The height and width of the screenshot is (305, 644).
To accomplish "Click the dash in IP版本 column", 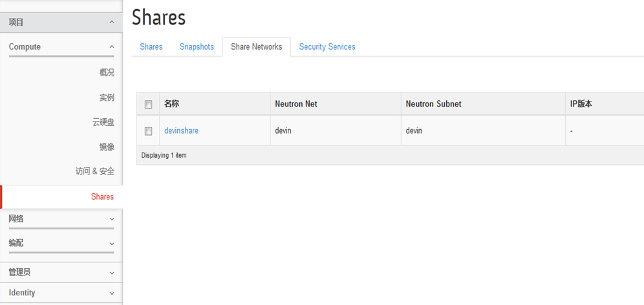I will (x=572, y=131).
